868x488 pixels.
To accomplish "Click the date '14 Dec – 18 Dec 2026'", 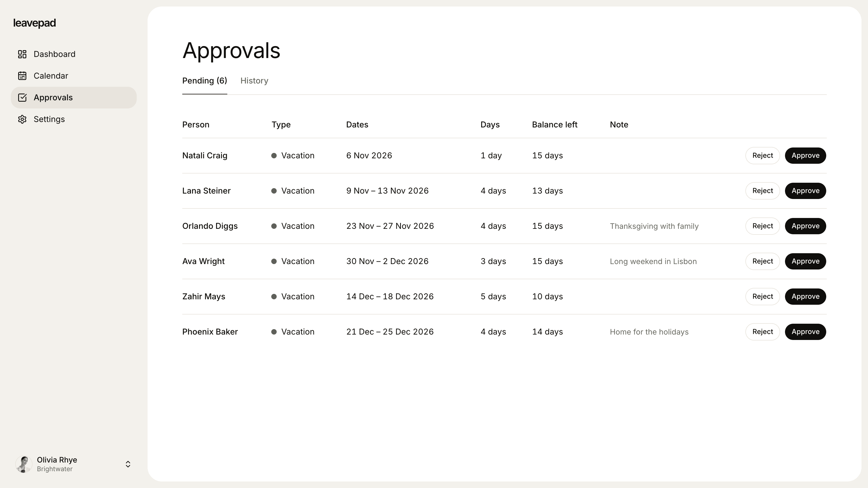I will [390, 297].
